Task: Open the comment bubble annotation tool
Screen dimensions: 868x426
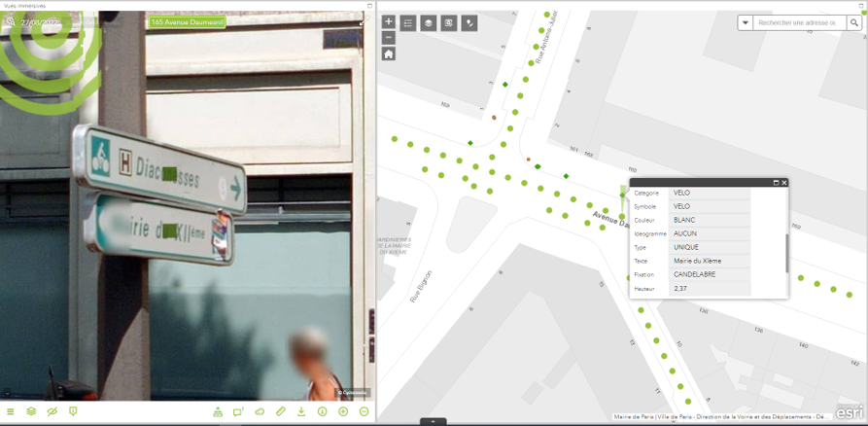Action: 238,411
